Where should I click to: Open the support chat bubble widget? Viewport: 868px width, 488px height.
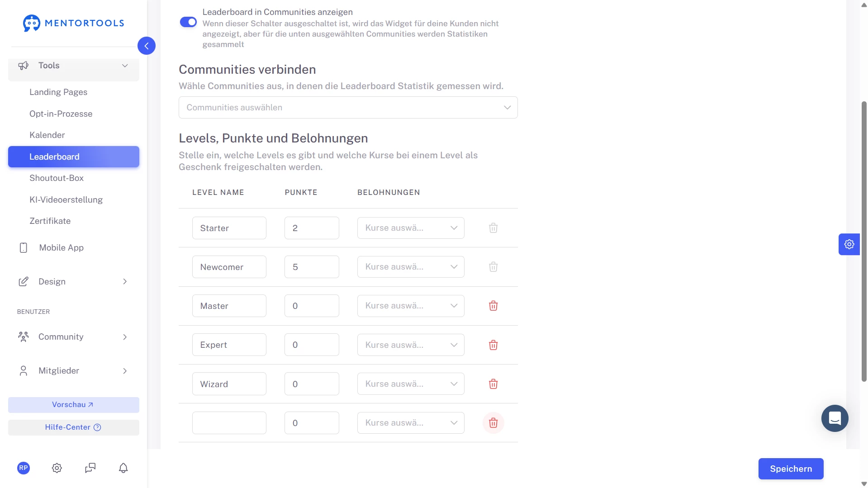click(835, 418)
